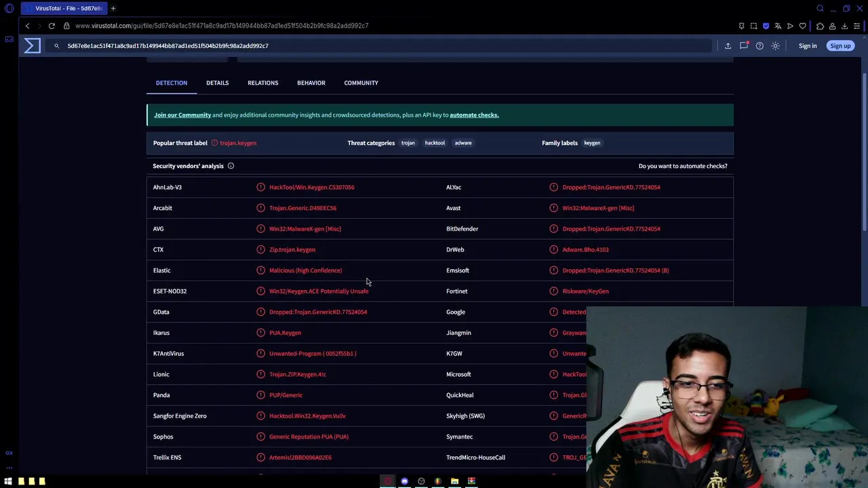Click the automate checks link

coord(474,115)
